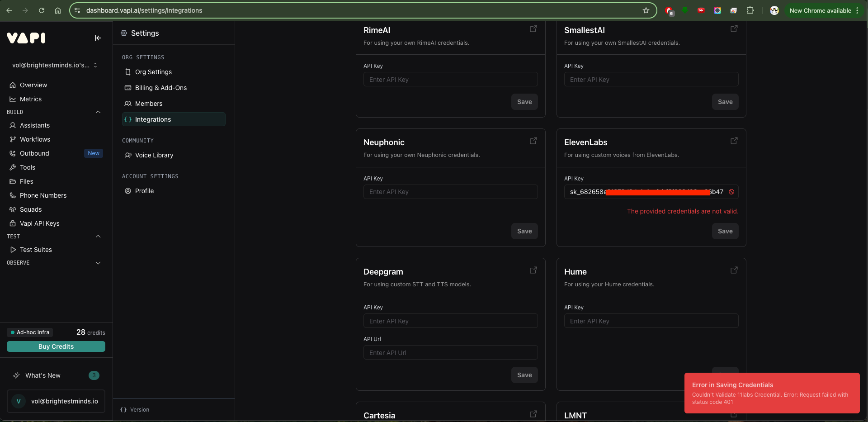Open RimeAI's external documentation link icon

point(533,28)
